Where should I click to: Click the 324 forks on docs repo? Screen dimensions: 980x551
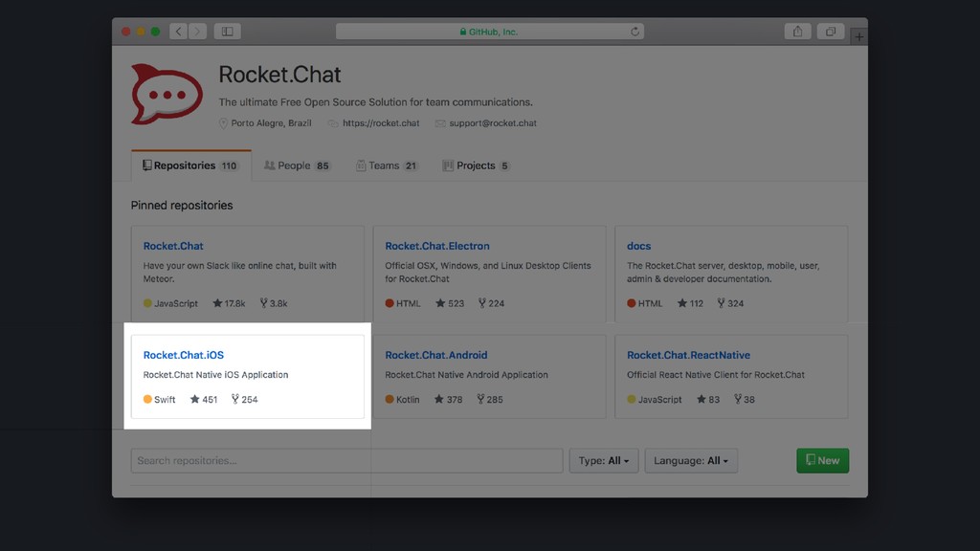tap(730, 303)
